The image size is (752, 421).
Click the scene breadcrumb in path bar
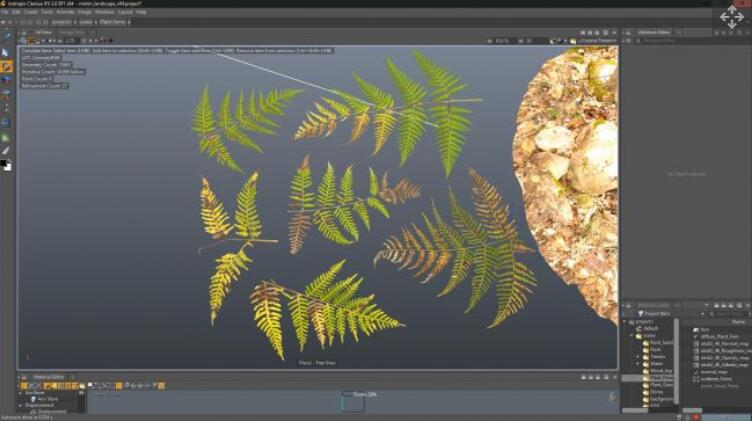click(86, 21)
